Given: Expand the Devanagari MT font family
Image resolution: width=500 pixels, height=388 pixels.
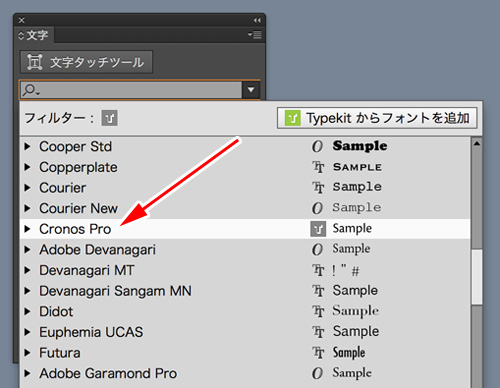Looking at the screenshot, I should pos(28,270).
